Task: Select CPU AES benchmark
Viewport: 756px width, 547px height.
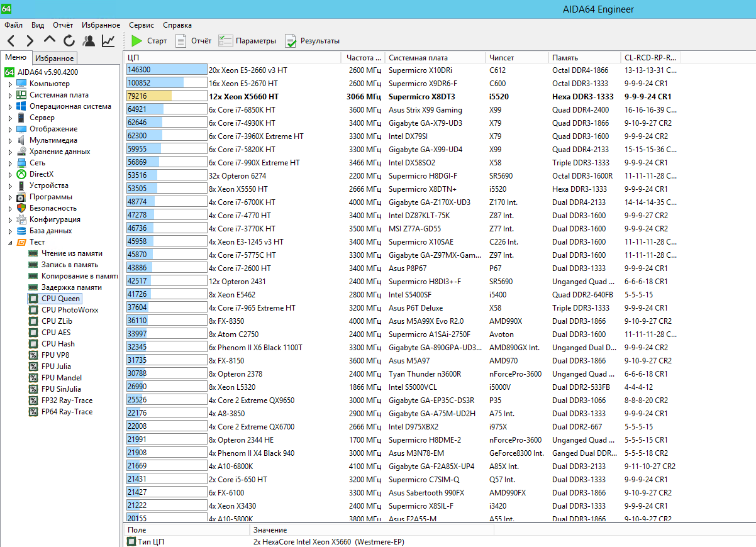Action: 56,333
